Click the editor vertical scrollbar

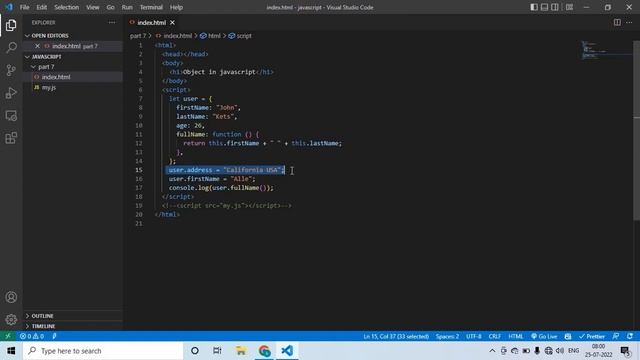(x=636, y=131)
